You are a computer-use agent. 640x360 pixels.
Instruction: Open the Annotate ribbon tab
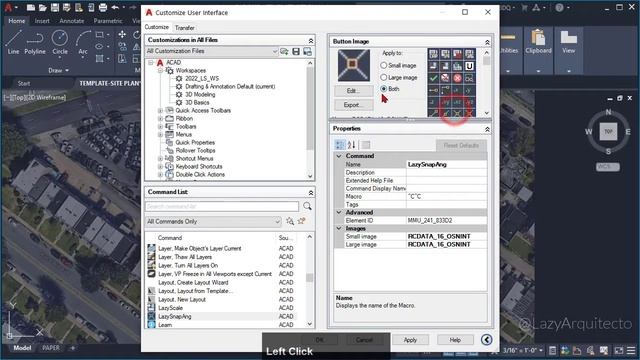[72, 21]
